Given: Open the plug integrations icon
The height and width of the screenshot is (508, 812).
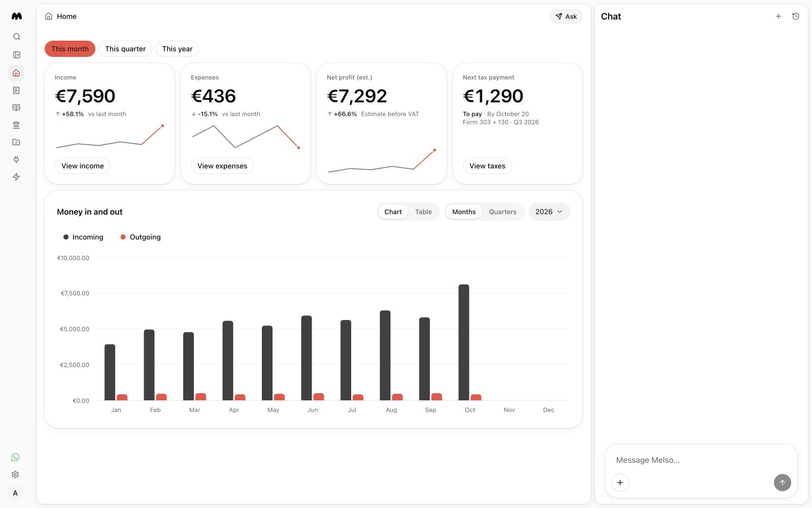Looking at the screenshot, I should coord(16,160).
